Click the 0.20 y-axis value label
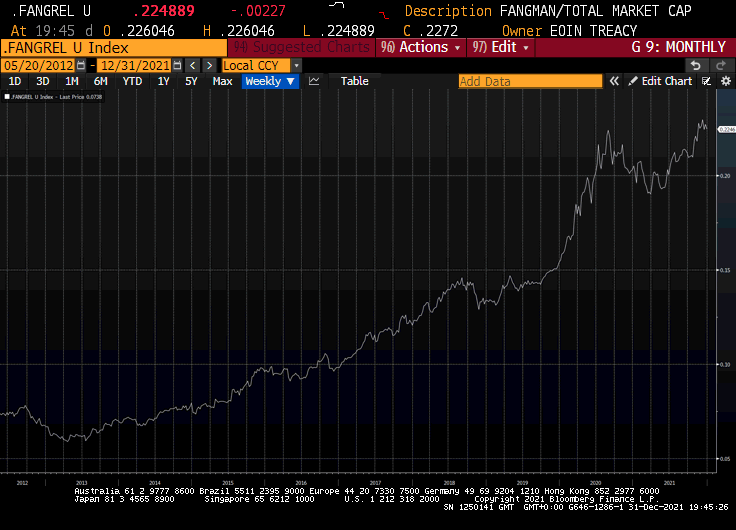Viewport: 736px width, 530px height. pyautogui.click(x=725, y=176)
